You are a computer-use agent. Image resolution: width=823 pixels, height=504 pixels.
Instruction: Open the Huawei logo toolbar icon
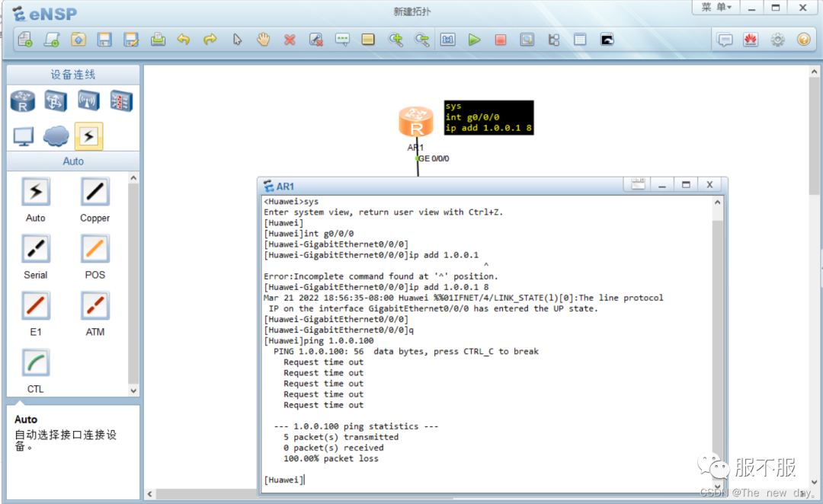(x=751, y=40)
